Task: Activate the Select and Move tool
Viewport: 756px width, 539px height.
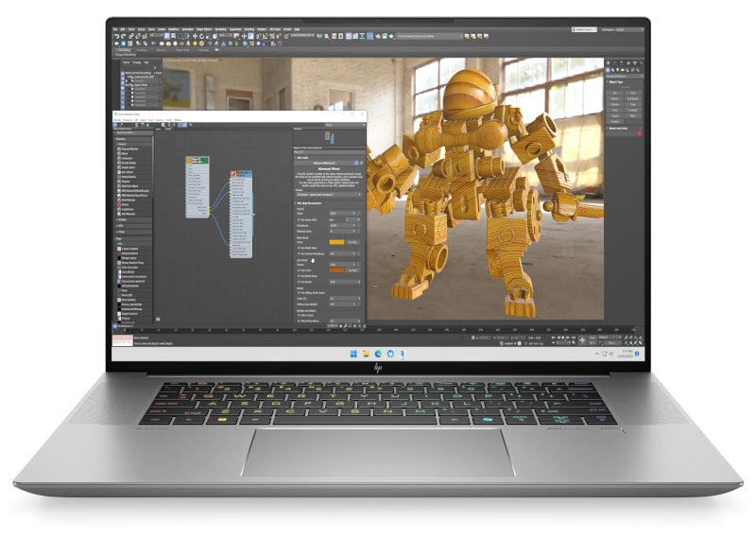Action: 195,36
